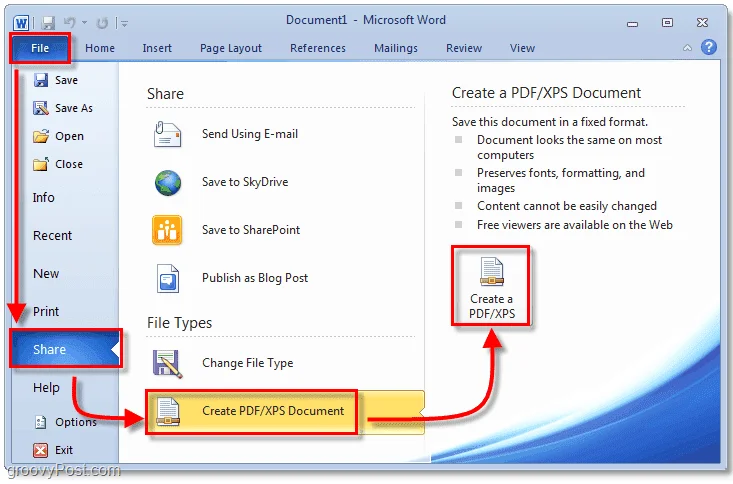733x484 pixels.
Task: Select Print in the backstage sidebar
Action: [46, 311]
